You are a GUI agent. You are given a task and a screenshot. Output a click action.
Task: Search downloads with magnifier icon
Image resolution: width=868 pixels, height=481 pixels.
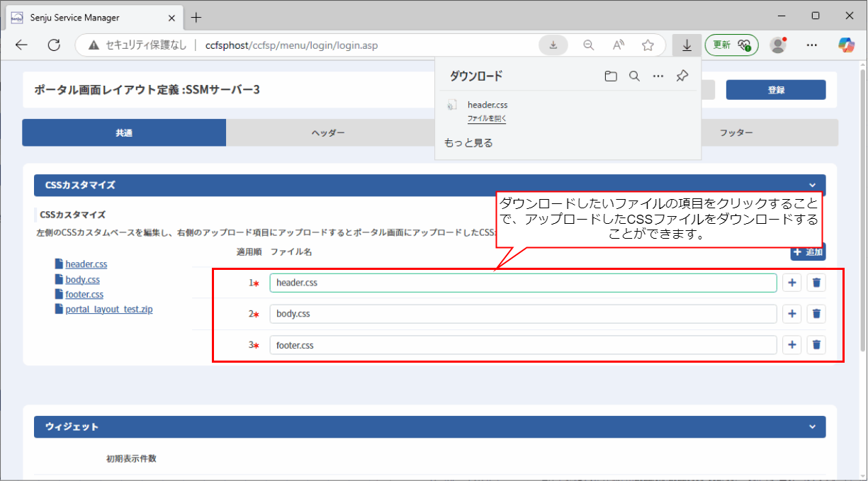click(x=634, y=76)
